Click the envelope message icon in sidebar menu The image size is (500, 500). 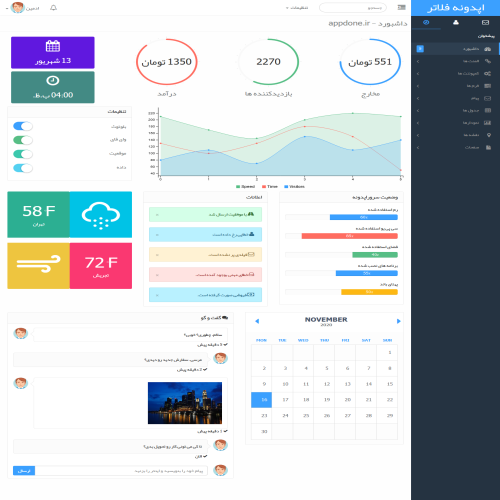point(487,98)
